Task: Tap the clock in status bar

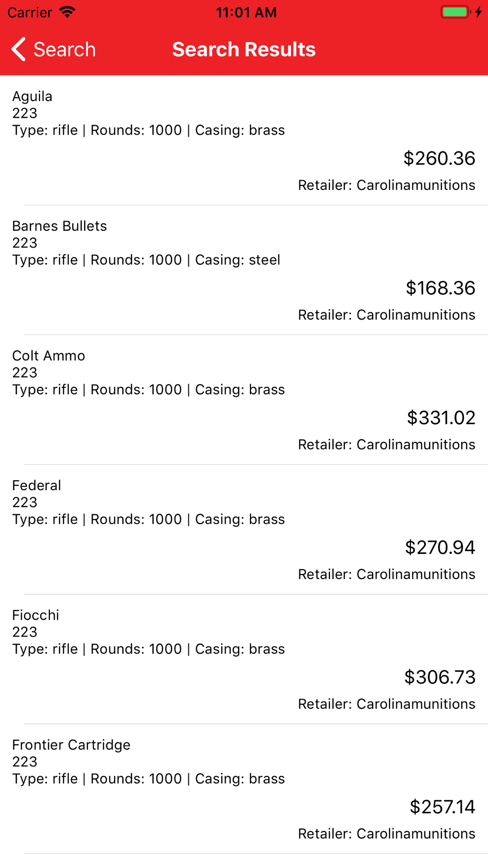Action: point(246,12)
